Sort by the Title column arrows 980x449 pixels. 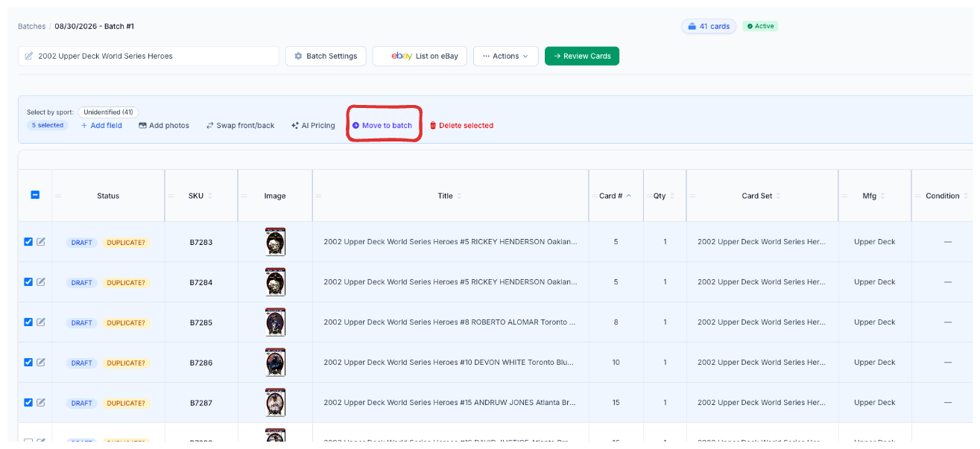pyautogui.click(x=459, y=196)
